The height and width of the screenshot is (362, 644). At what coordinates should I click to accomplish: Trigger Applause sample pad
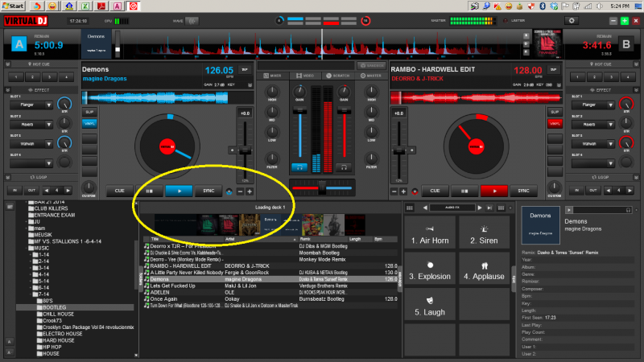pyautogui.click(x=484, y=269)
